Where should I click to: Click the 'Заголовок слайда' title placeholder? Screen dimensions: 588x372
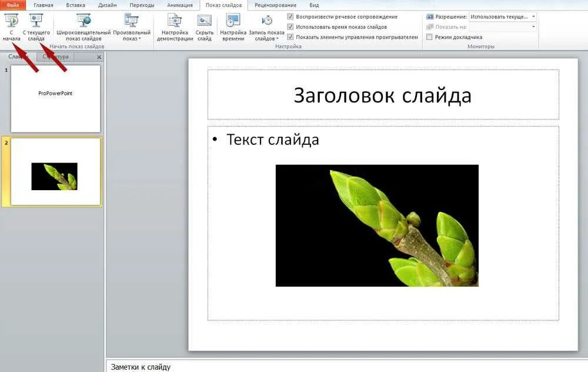pos(383,95)
